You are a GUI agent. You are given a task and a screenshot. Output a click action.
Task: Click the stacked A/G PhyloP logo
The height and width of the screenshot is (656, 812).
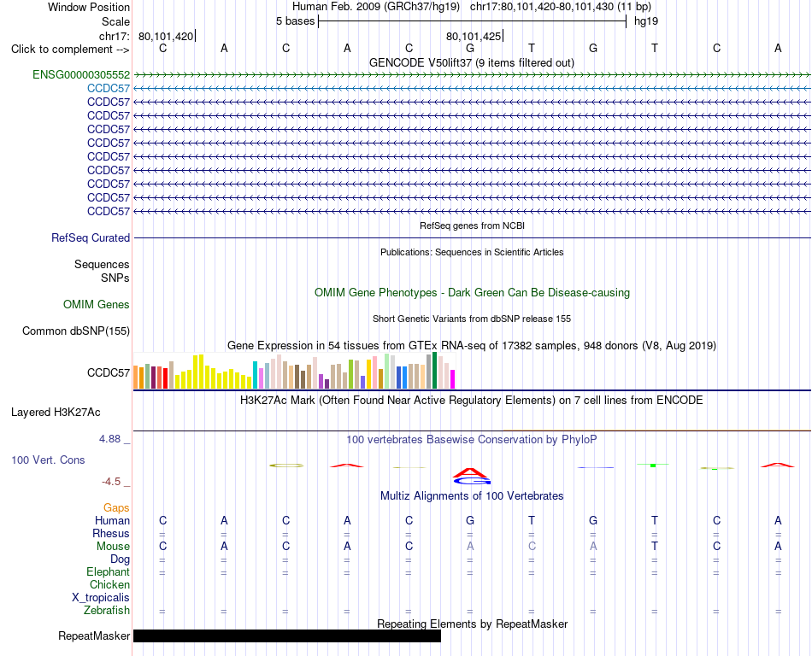click(471, 476)
